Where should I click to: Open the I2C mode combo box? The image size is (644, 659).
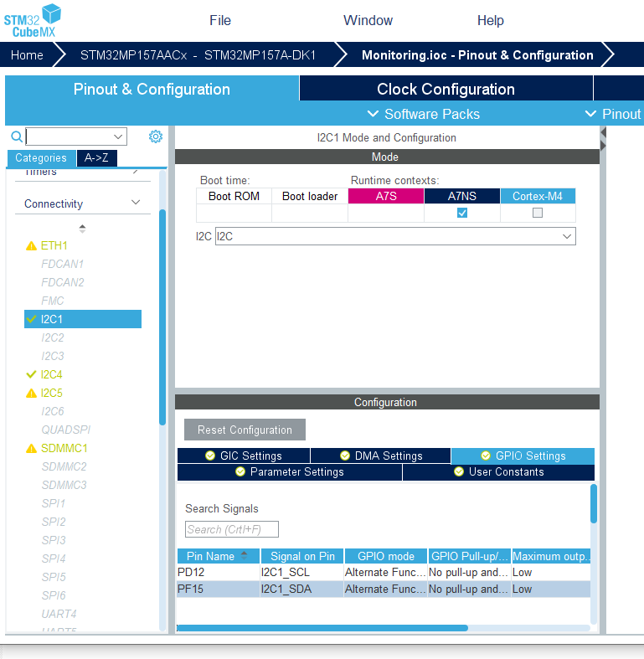pos(395,237)
